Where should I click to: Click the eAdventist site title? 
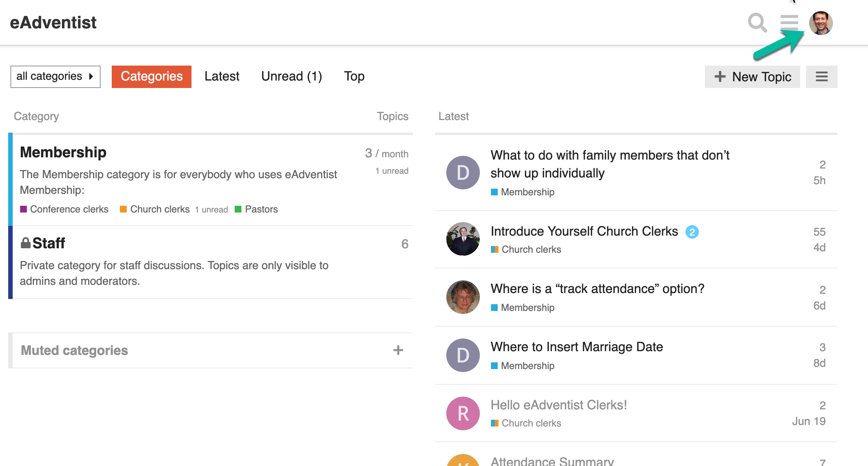tap(53, 22)
